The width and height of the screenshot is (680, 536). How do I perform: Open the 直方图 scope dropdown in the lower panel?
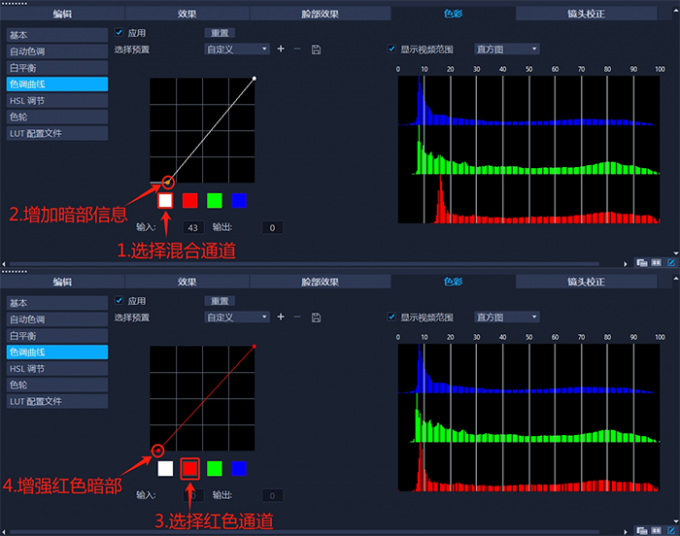(507, 317)
